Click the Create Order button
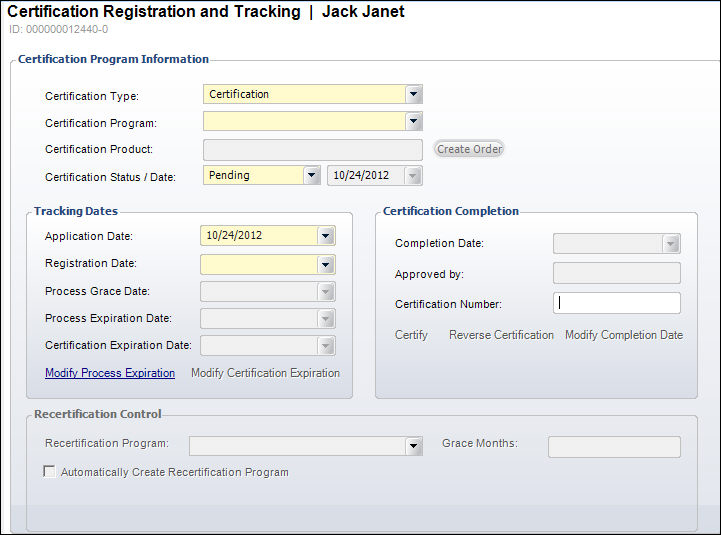Screen dimensions: 721x535 click(x=469, y=149)
